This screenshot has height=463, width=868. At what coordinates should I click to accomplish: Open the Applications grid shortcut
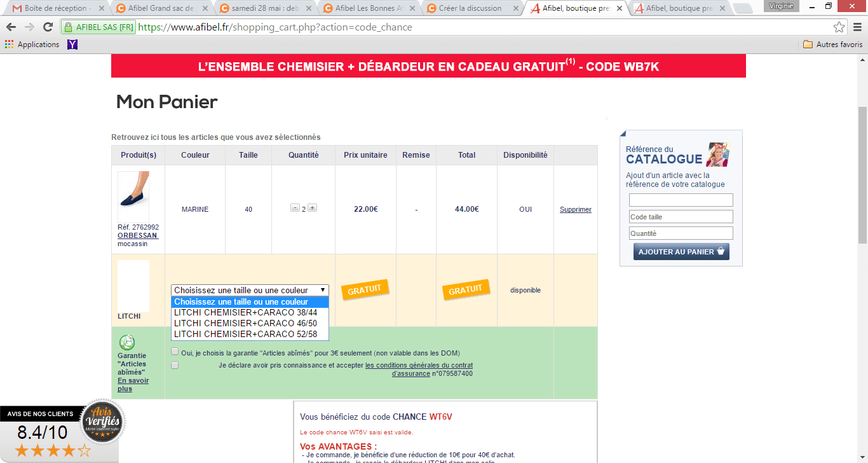[x=32, y=45]
